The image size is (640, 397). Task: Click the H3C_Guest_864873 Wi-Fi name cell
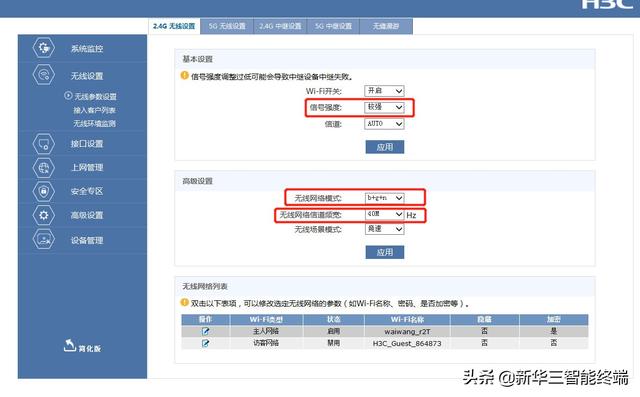click(407, 343)
